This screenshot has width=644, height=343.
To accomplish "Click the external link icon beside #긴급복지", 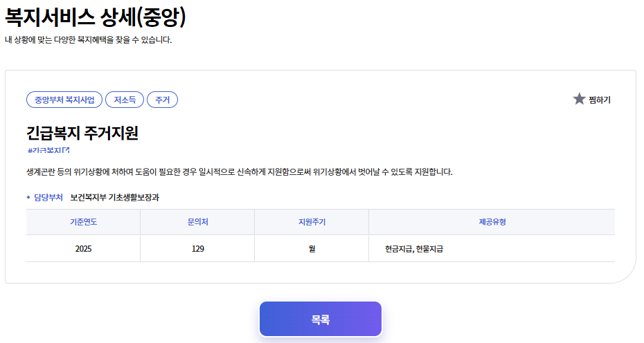I will pos(66,150).
